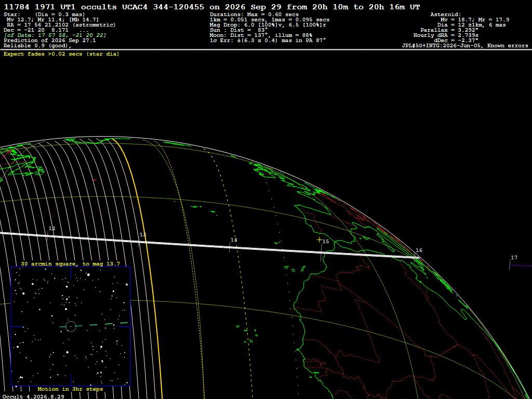
Task: Click the minute 16 tick label
Action: (x=419, y=250)
